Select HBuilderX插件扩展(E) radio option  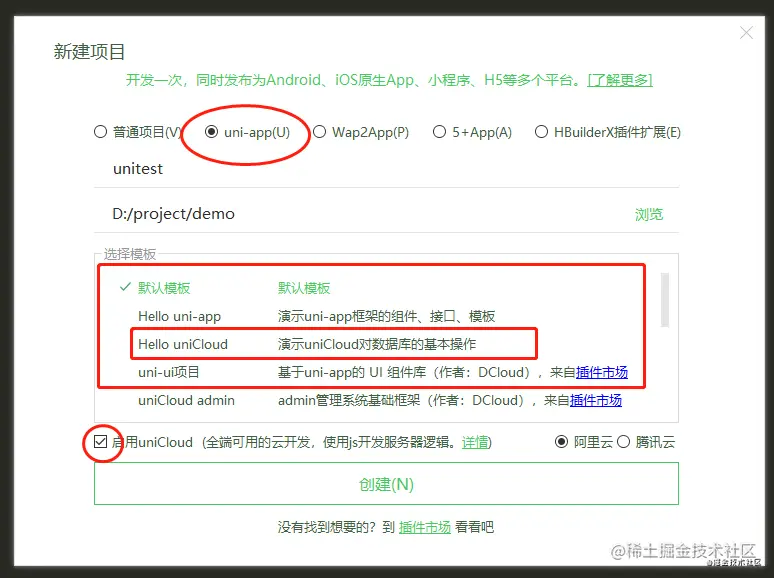(542, 132)
